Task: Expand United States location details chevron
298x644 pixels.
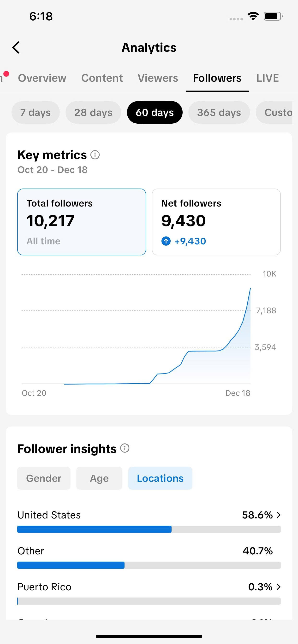Action: click(x=279, y=515)
